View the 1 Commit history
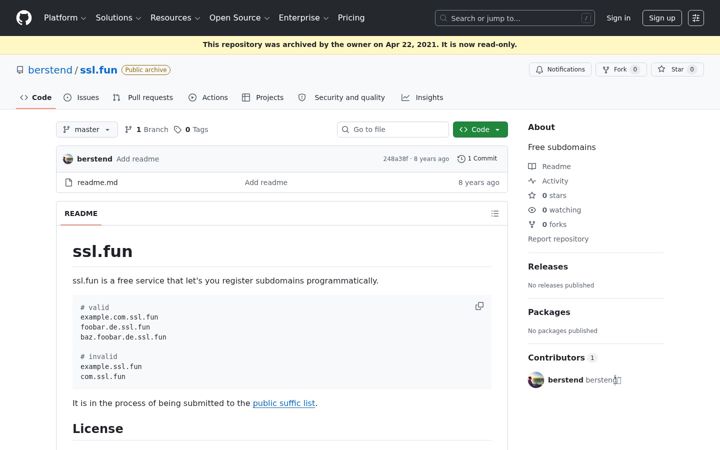This screenshot has width=720, height=450. (x=477, y=158)
